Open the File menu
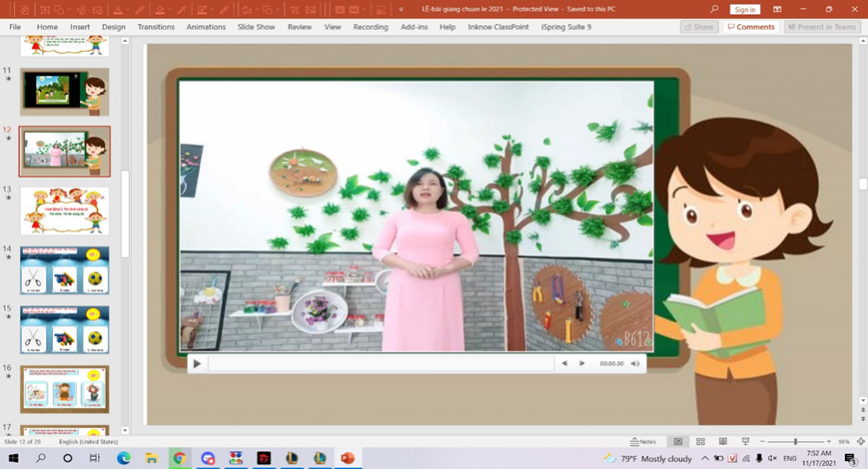Viewport: 868px width, 469px height. tap(15, 27)
